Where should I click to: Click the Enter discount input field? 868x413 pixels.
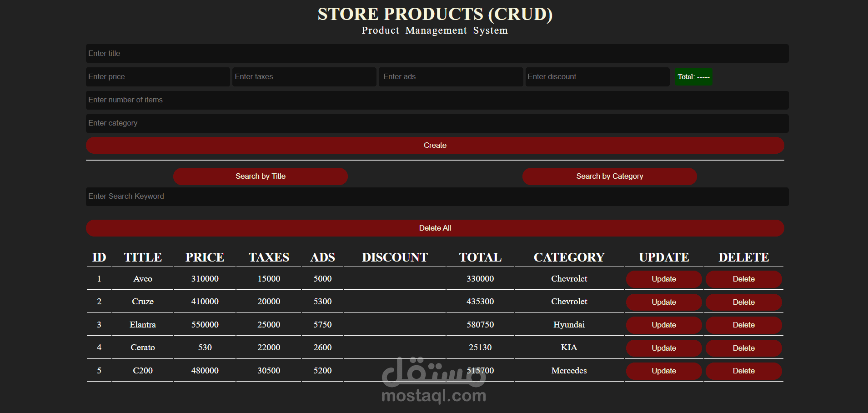click(597, 76)
